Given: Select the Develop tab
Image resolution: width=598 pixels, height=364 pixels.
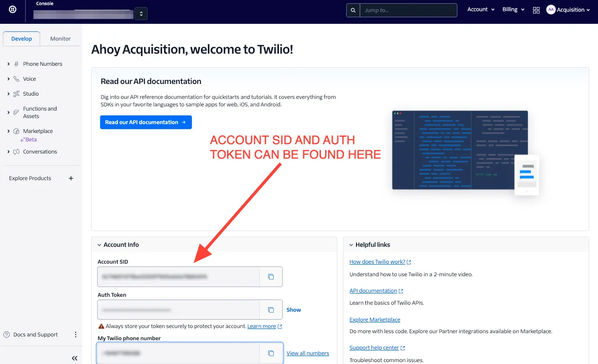Looking at the screenshot, I should 21,39.
